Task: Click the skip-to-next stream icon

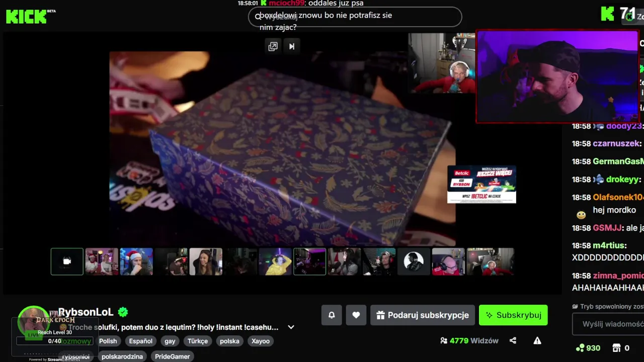Action: coord(292,46)
